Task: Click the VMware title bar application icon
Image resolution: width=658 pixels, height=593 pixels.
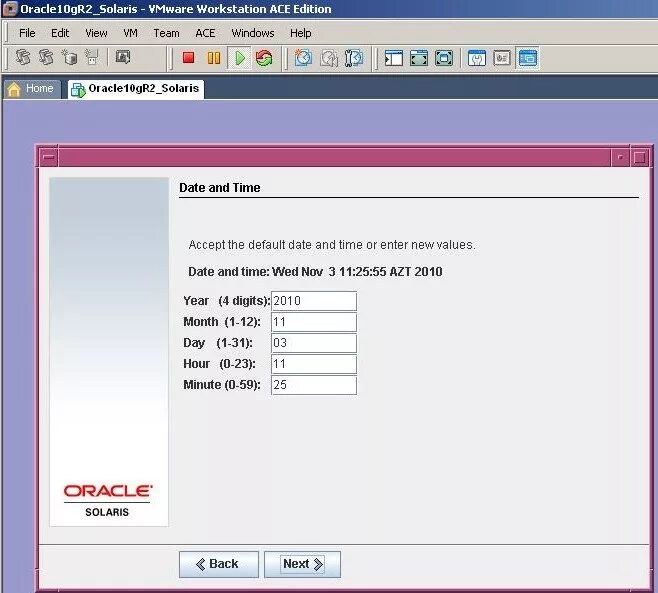Action: [x=10, y=9]
